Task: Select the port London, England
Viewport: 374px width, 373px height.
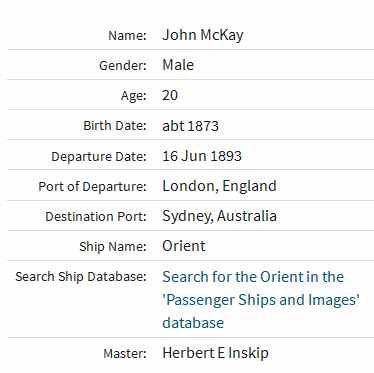Action: (x=219, y=186)
